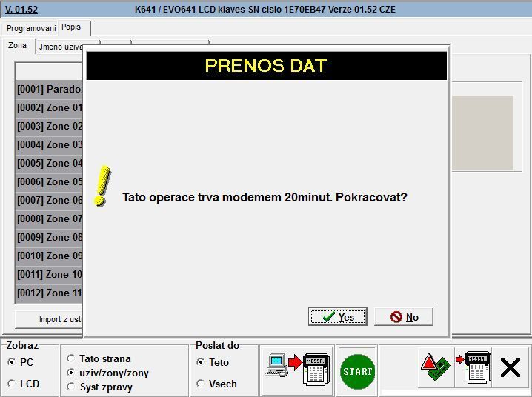532x397 pixels.
Task: Click the black X close icon
Action: (x=511, y=367)
